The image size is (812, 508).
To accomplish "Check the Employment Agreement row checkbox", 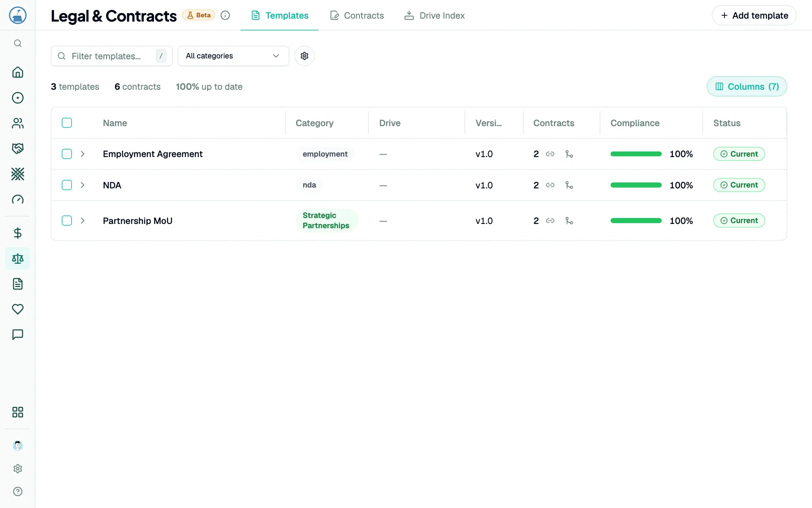I will (x=67, y=154).
